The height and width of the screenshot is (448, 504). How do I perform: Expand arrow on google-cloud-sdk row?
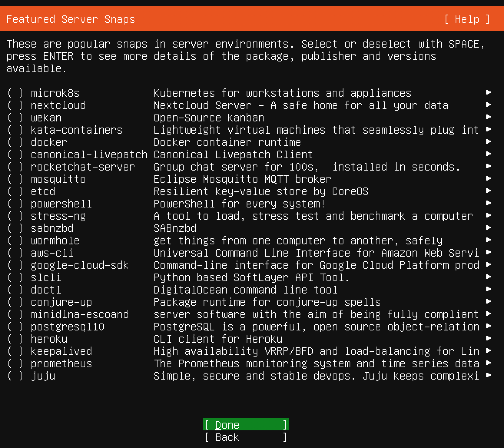coord(489,264)
